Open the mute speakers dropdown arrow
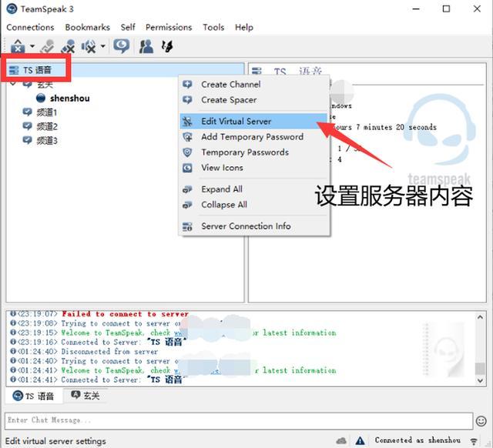Image resolution: width=493 pixels, height=448 pixels. (102, 46)
